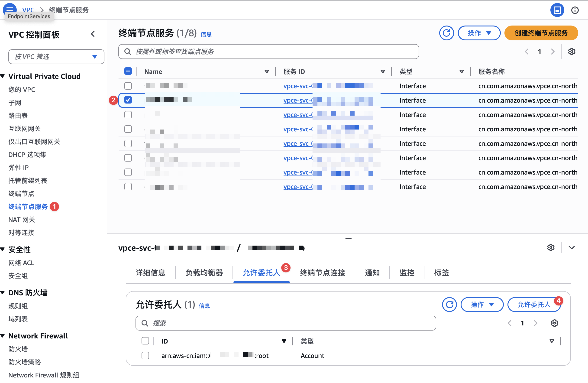The width and height of the screenshot is (588, 383).
Task: Switch to the 详细信息 tab
Action: (150, 273)
